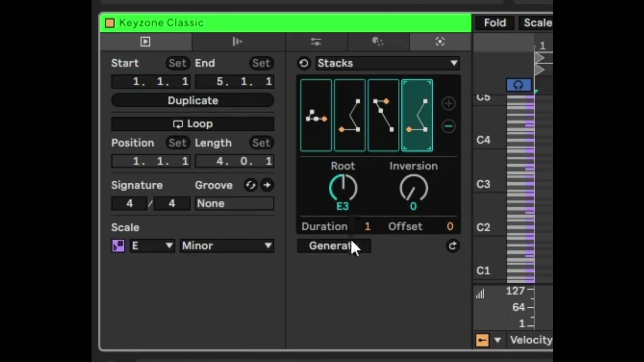Click the Inversion knob
The width and height of the screenshot is (644, 362).
pyautogui.click(x=414, y=188)
